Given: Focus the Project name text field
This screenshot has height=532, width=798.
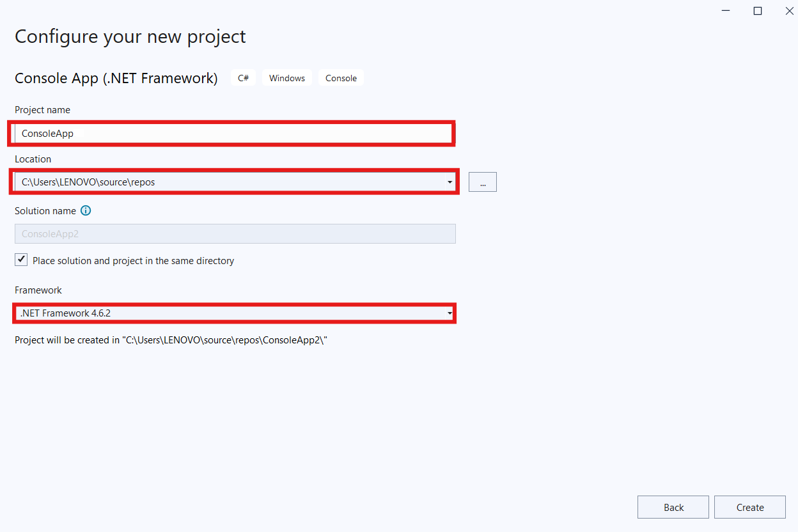Looking at the screenshot, I should (x=233, y=134).
